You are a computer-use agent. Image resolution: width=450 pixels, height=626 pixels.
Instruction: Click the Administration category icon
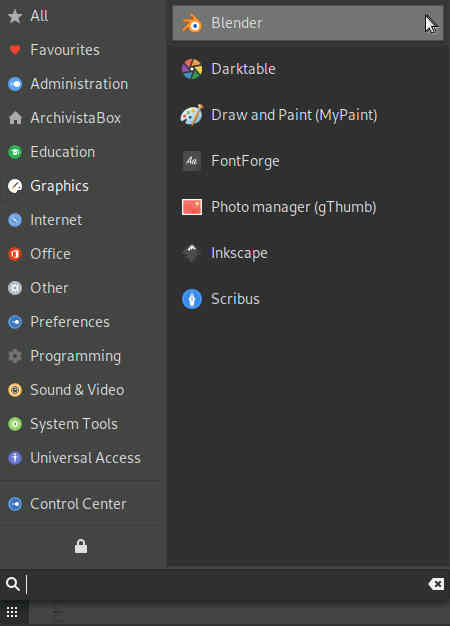point(15,84)
